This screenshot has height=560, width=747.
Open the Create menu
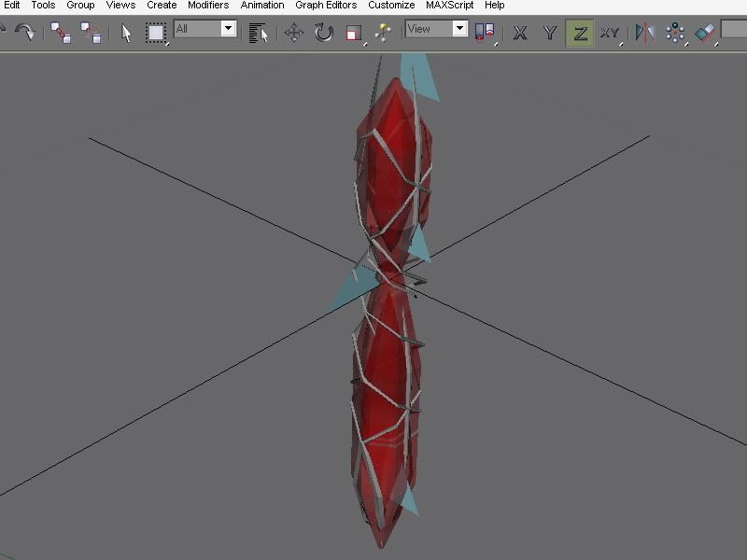pyautogui.click(x=162, y=6)
